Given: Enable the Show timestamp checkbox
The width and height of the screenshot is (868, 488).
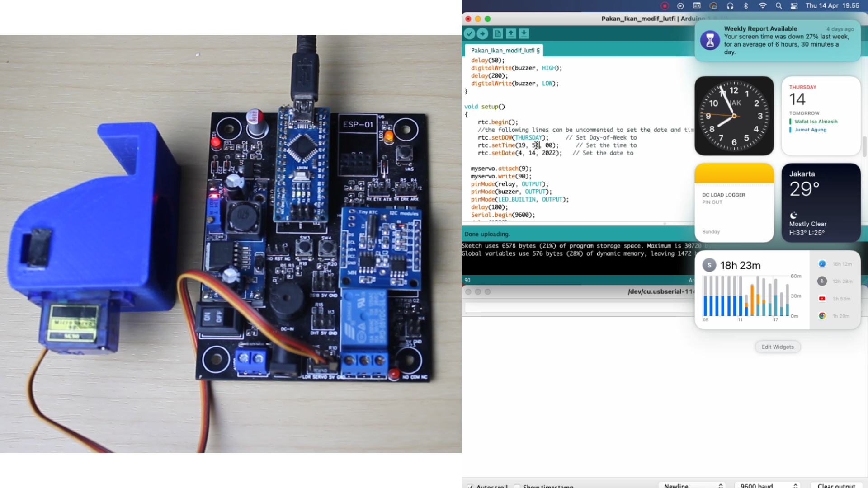Looking at the screenshot, I should click(517, 486).
